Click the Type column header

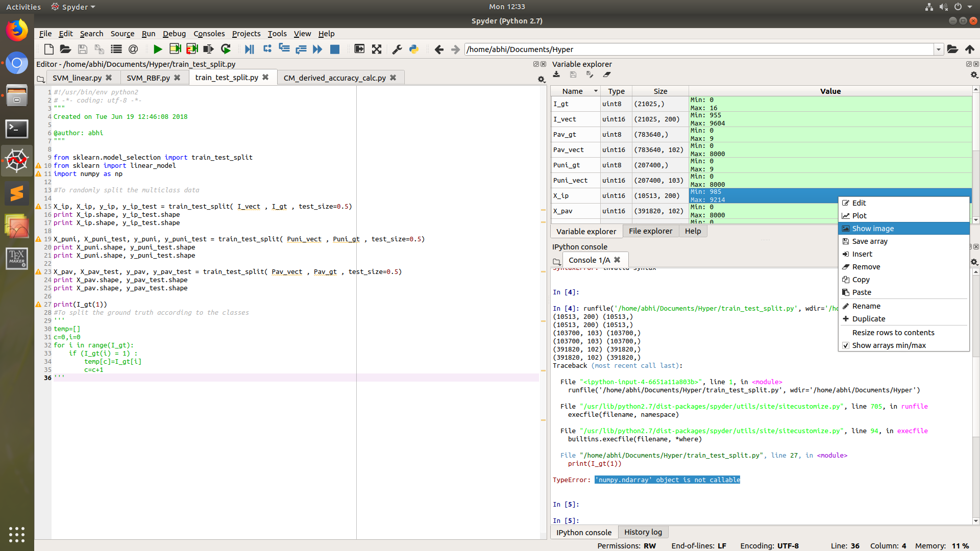tap(616, 91)
